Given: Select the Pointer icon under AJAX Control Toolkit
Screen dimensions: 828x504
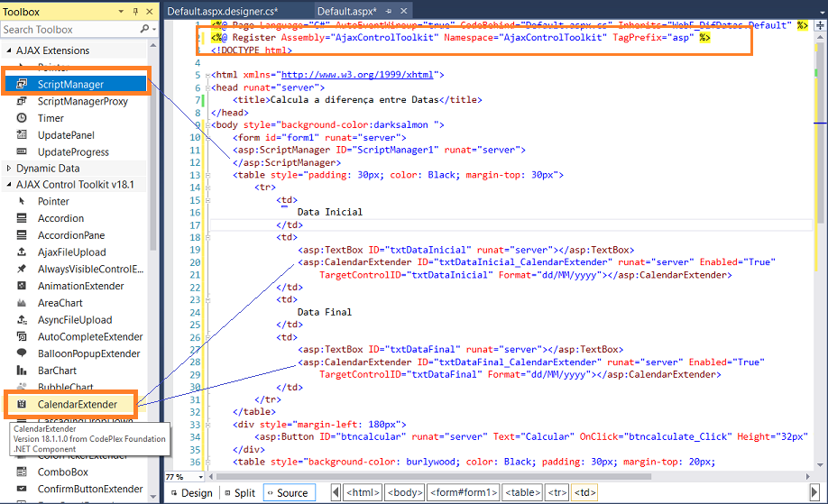Looking at the screenshot, I should pyautogui.click(x=22, y=201).
